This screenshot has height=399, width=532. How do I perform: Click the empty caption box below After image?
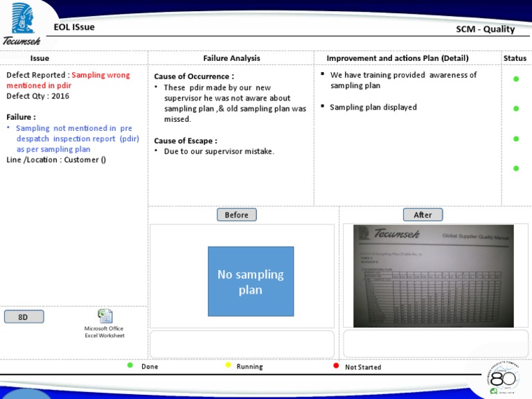(436, 344)
